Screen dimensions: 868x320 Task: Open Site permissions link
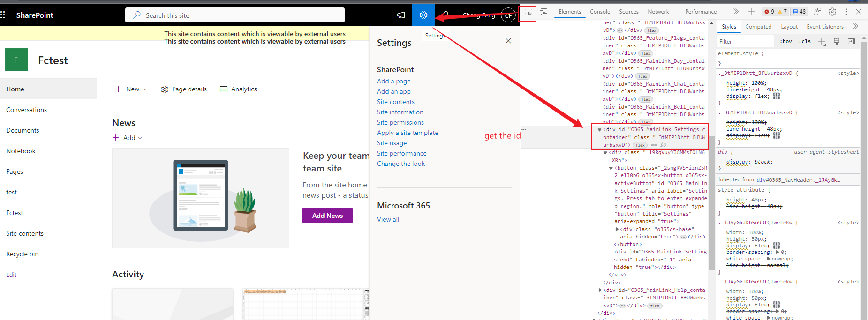pos(400,122)
